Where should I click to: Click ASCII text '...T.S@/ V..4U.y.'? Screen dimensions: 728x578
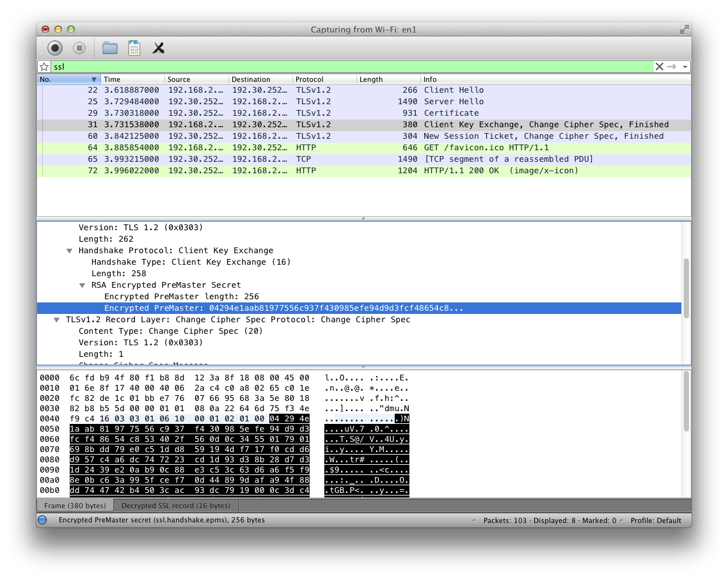(367, 439)
